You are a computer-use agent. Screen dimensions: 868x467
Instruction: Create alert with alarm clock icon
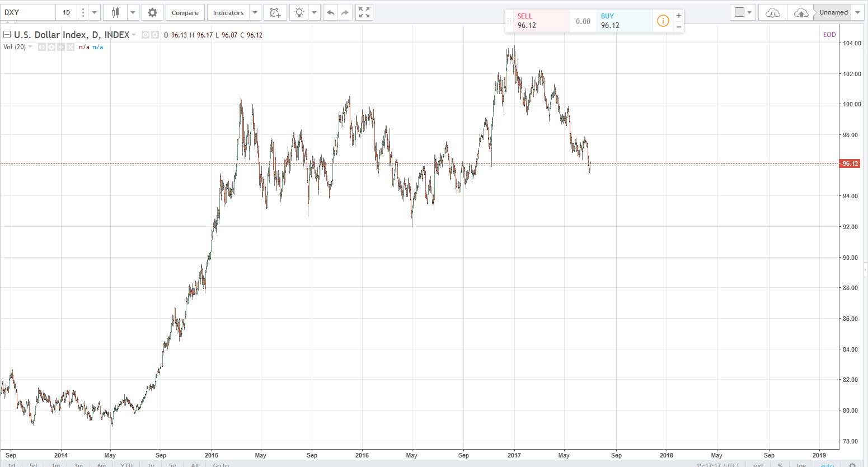coord(275,12)
